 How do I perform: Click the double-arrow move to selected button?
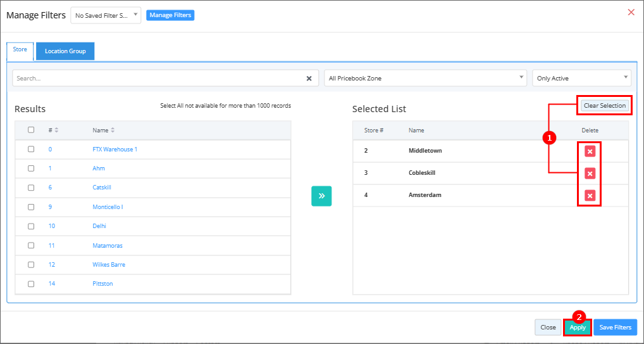click(321, 196)
